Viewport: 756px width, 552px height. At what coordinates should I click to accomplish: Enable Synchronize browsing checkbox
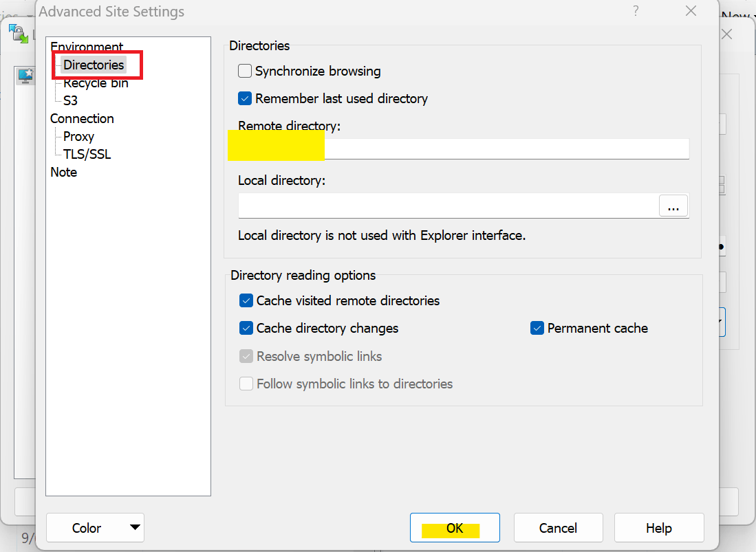click(245, 71)
